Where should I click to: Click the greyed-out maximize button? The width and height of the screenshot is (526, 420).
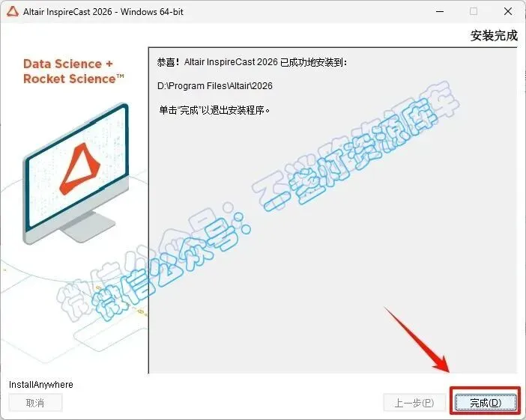(x=474, y=12)
